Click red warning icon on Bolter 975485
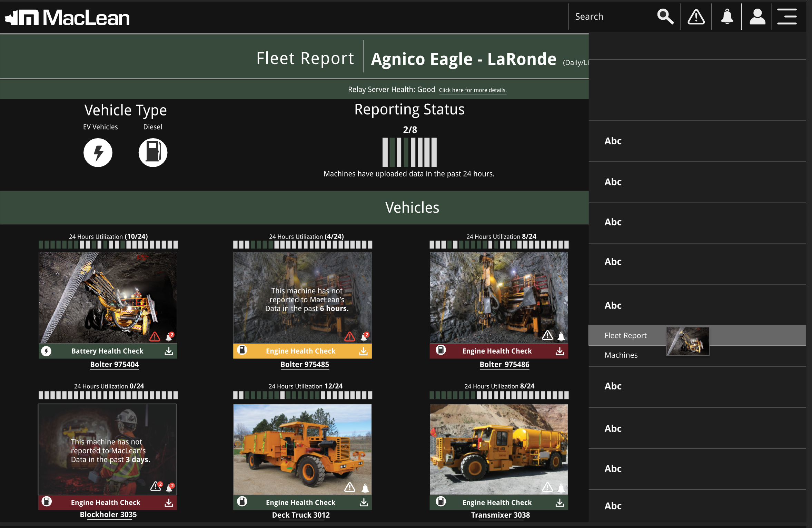 pos(349,336)
